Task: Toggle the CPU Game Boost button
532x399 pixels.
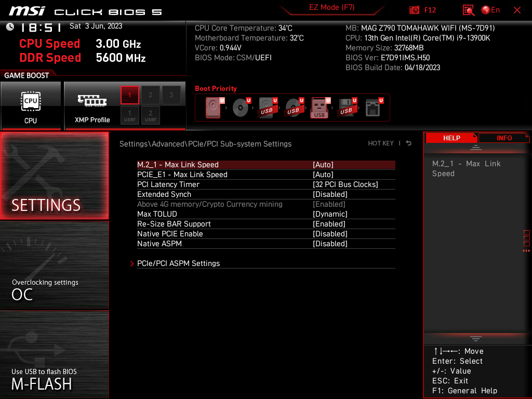Action: click(x=31, y=106)
